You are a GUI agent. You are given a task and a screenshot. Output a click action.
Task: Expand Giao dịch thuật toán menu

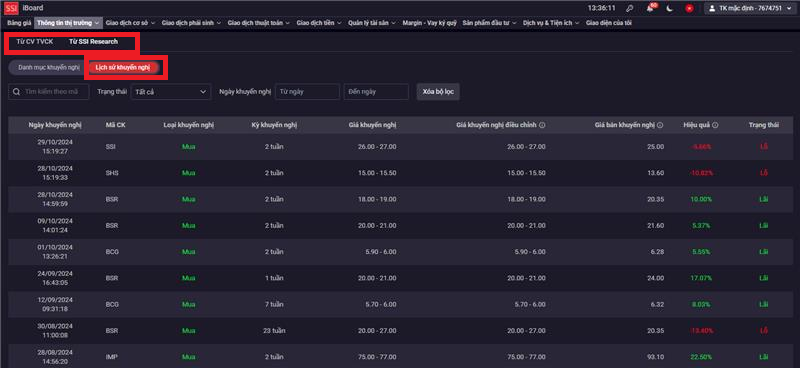[259, 23]
